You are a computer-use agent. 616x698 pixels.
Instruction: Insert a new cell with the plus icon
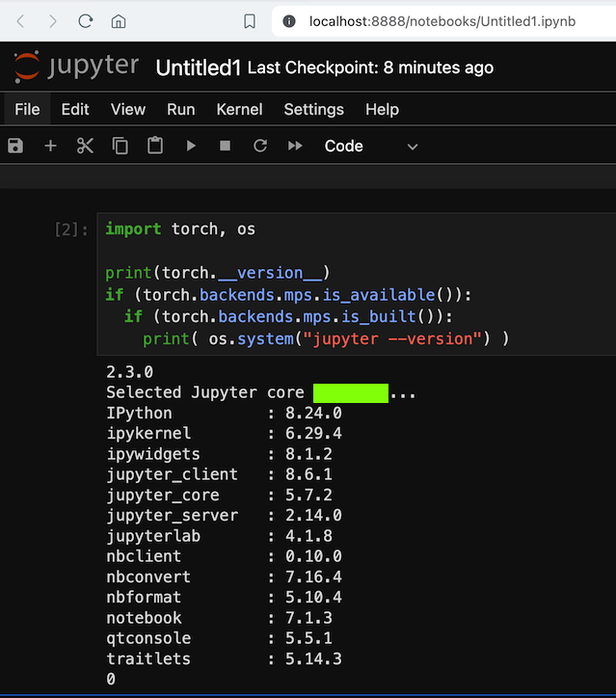[x=50, y=146]
